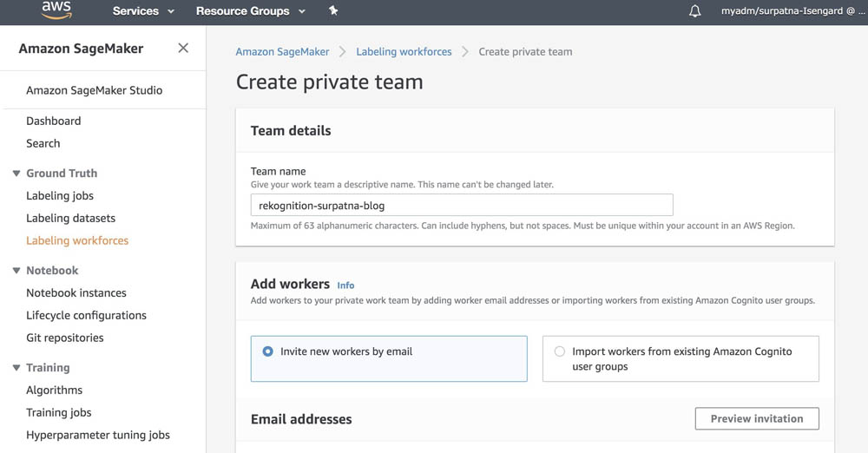Screen dimensions: 868x453
Task: Select Invite new workers by email
Action: coord(389,359)
